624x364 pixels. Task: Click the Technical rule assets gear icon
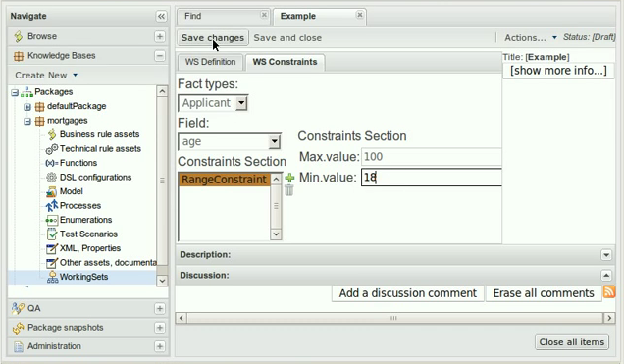(52, 149)
